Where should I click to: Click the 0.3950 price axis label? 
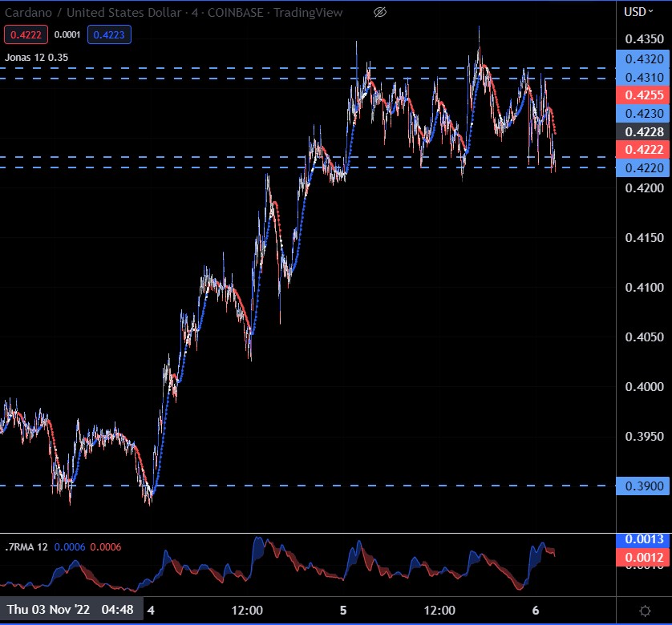[644, 437]
